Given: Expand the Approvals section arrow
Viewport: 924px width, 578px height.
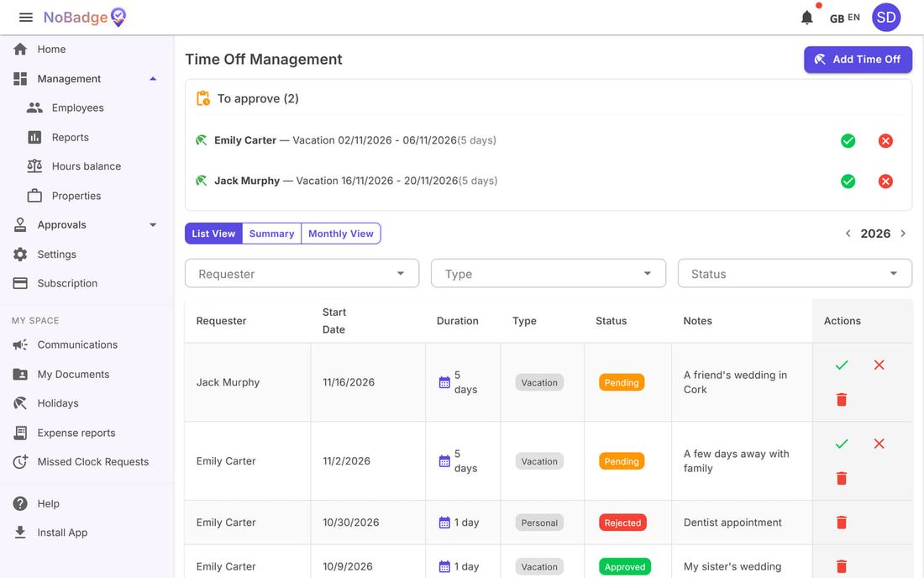Looking at the screenshot, I should pyautogui.click(x=153, y=225).
